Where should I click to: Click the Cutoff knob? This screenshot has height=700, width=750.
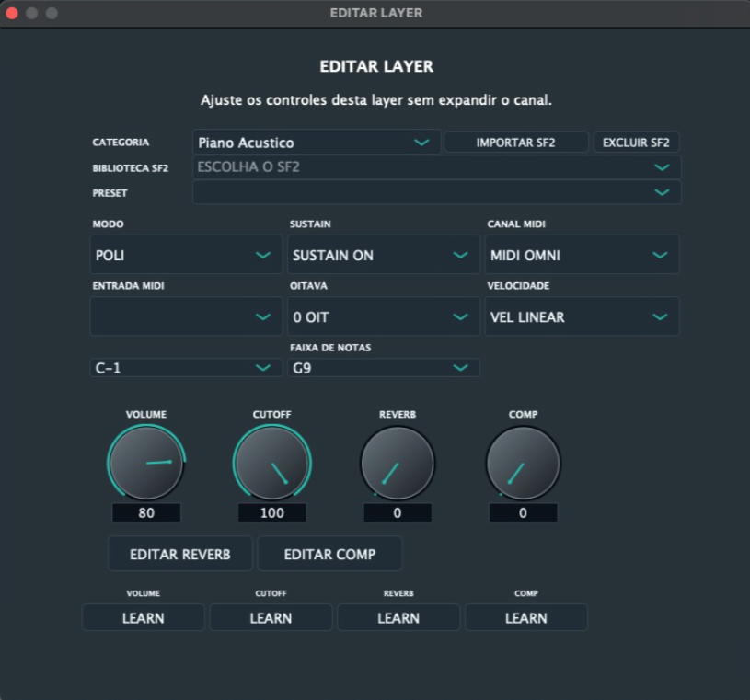272,463
